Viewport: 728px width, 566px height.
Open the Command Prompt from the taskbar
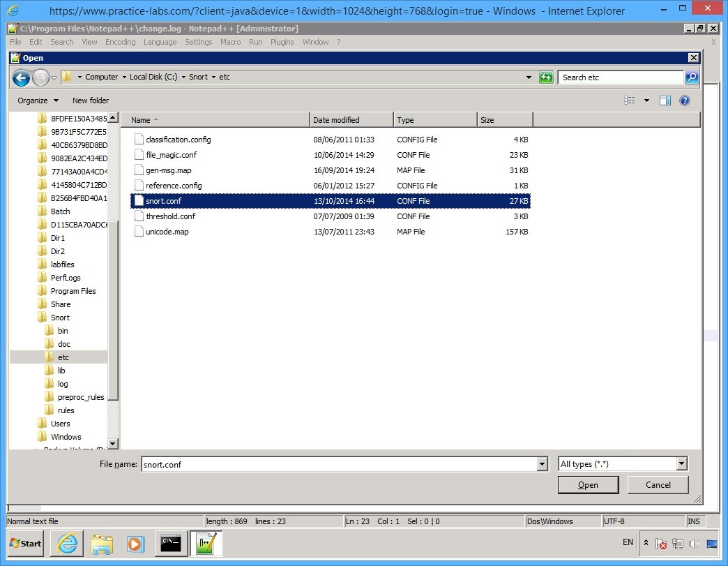171,544
